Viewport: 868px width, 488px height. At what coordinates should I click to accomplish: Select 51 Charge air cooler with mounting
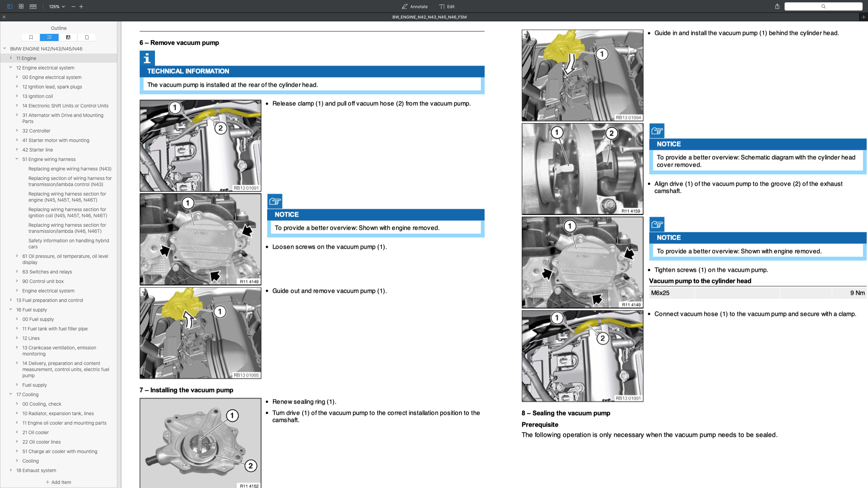point(60,451)
